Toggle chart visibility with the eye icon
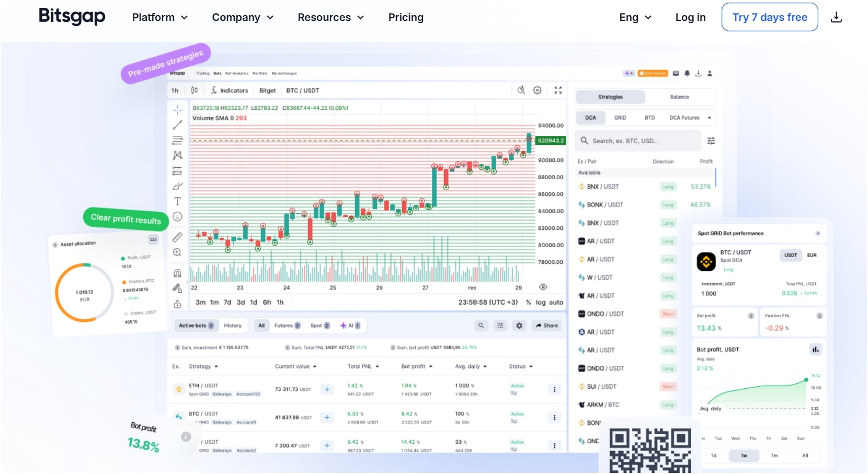 (543, 287)
